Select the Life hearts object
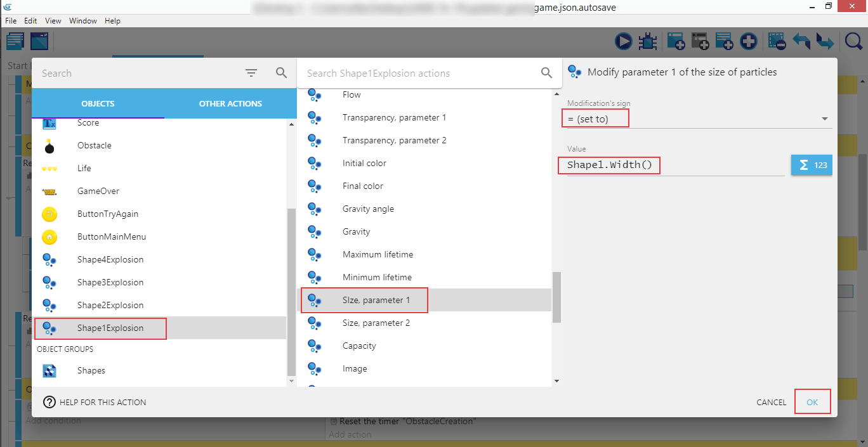The image size is (868, 447). click(x=84, y=169)
